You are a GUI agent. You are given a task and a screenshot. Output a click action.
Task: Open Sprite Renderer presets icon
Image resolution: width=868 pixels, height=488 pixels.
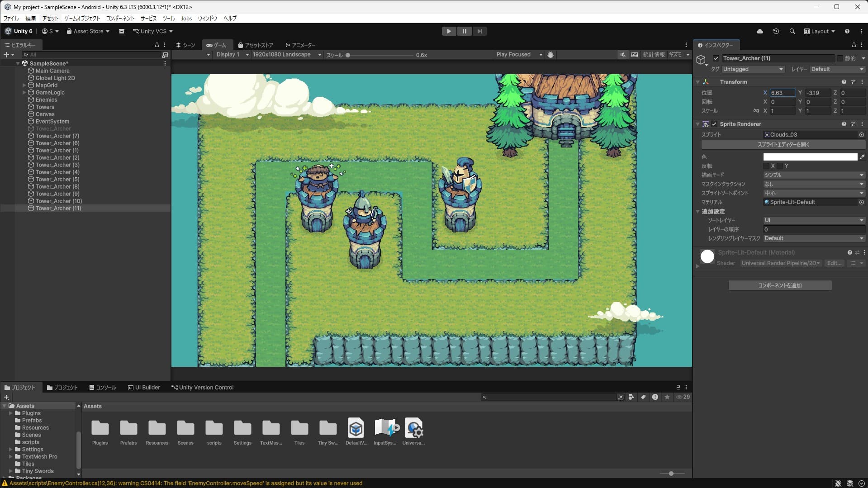click(x=853, y=124)
